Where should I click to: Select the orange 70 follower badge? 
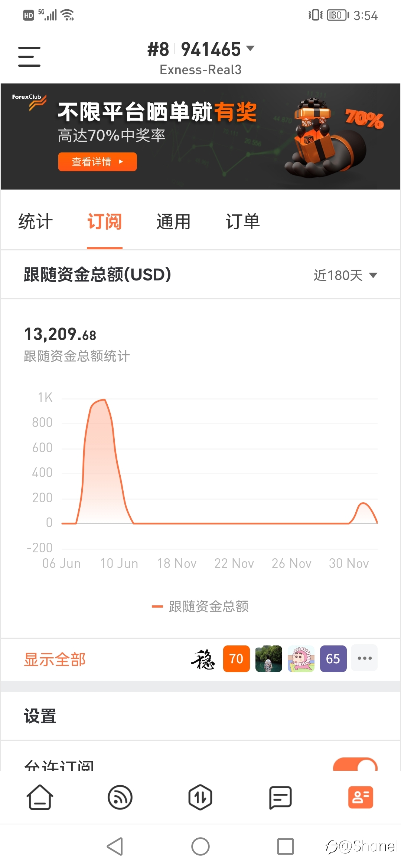(237, 658)
